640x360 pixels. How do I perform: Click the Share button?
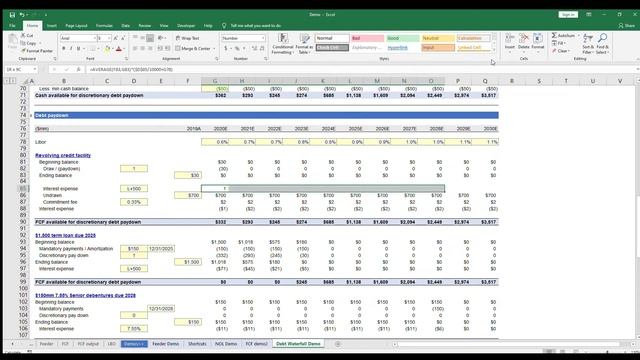point(627,26)
